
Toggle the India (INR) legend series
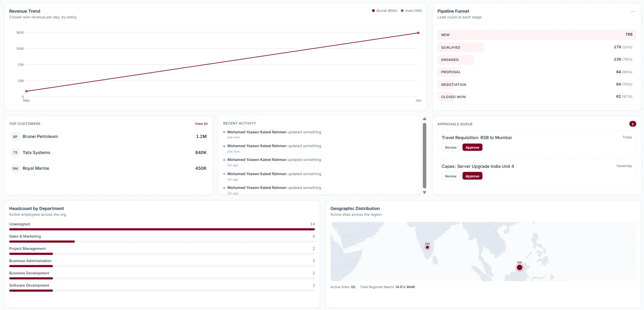pyautogui.click(x=411, y=11)
